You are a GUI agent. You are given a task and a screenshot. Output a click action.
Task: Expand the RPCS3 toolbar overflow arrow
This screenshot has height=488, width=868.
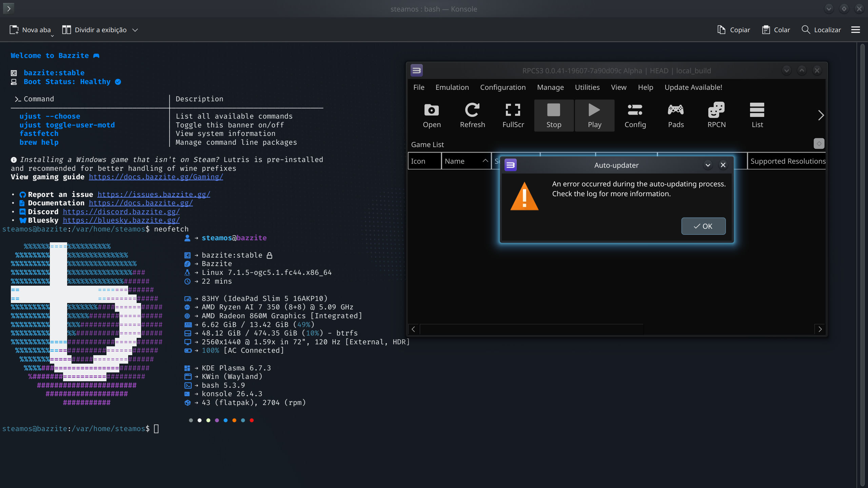[821, 115]
